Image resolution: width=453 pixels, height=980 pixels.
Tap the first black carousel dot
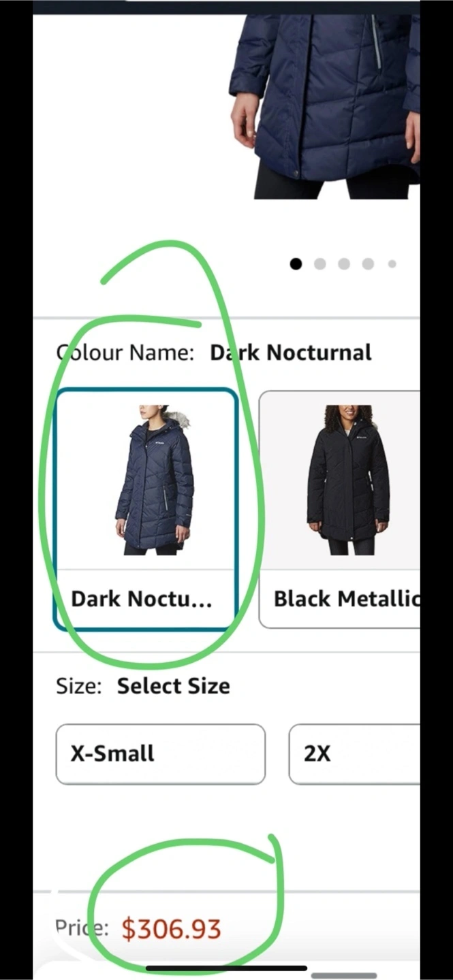click(296, 263)
